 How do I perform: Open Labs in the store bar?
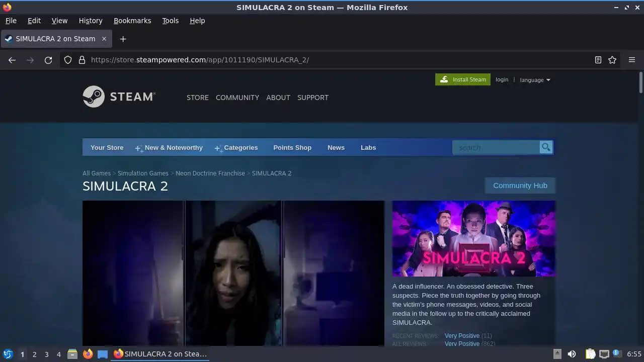(x=368, y=148)
